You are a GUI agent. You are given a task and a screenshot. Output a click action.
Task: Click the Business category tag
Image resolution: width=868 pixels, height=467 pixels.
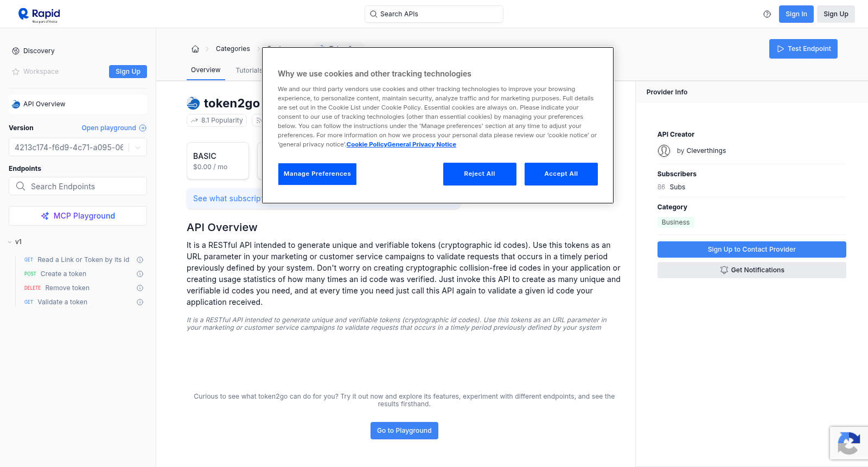[x=676, y=222]
